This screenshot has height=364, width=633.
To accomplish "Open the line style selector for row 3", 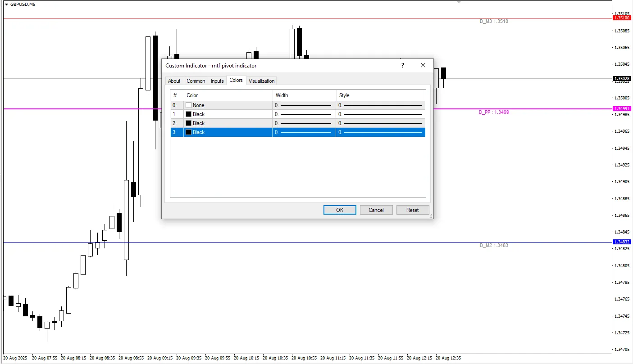I will pyautogui.click(x=381, y=132).
